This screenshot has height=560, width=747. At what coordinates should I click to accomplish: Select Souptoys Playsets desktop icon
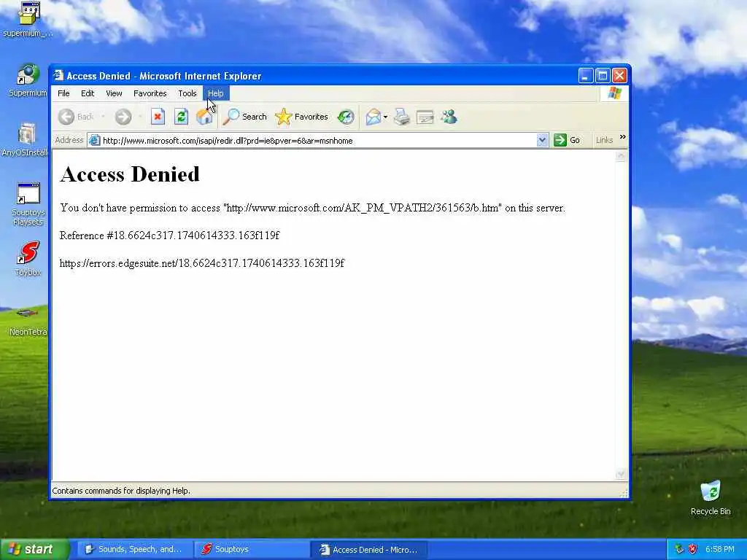point(28,204)
